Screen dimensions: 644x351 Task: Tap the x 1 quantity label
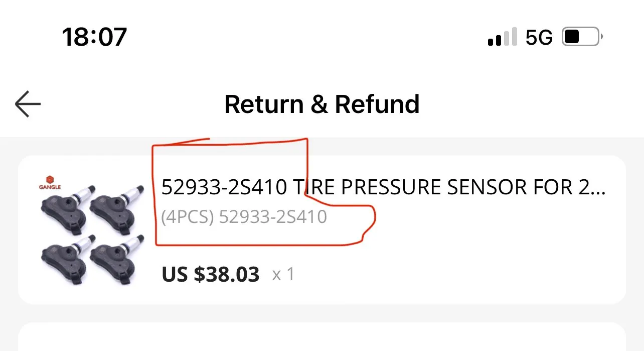coord(283,275)
